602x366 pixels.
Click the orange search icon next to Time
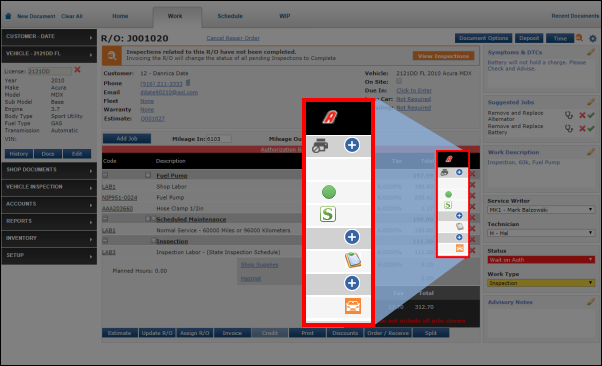pyautogui.click(x=579, y=38)
